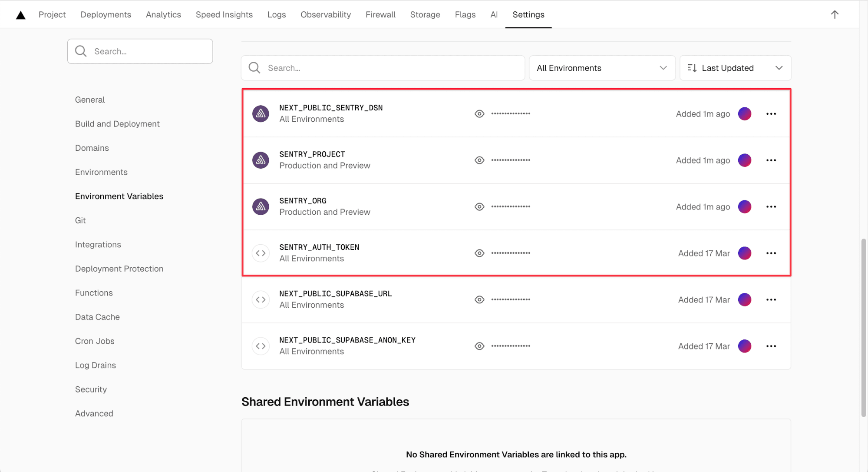Viewport: 868px width, 472px height.
Task: Switch to the Observability tab
Action: [x=325, y=15]
